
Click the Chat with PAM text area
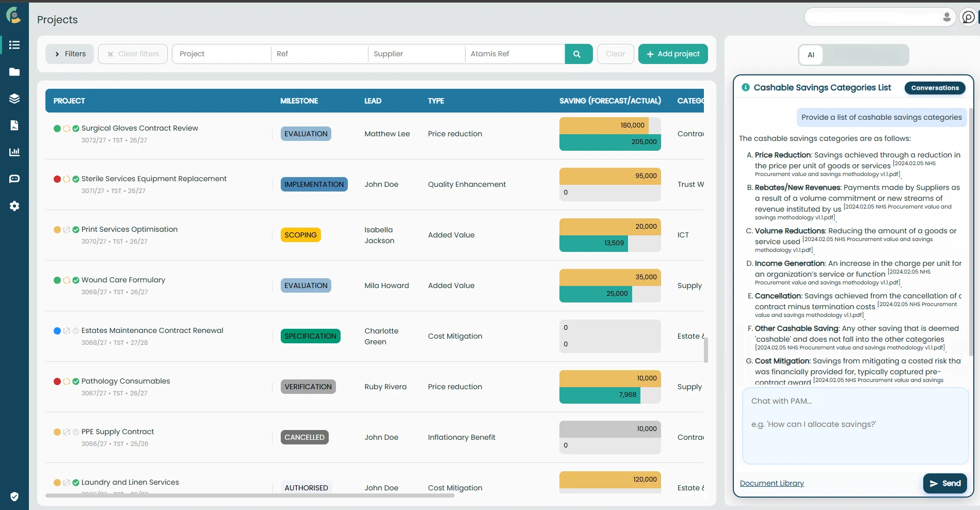tap(855, 426)
